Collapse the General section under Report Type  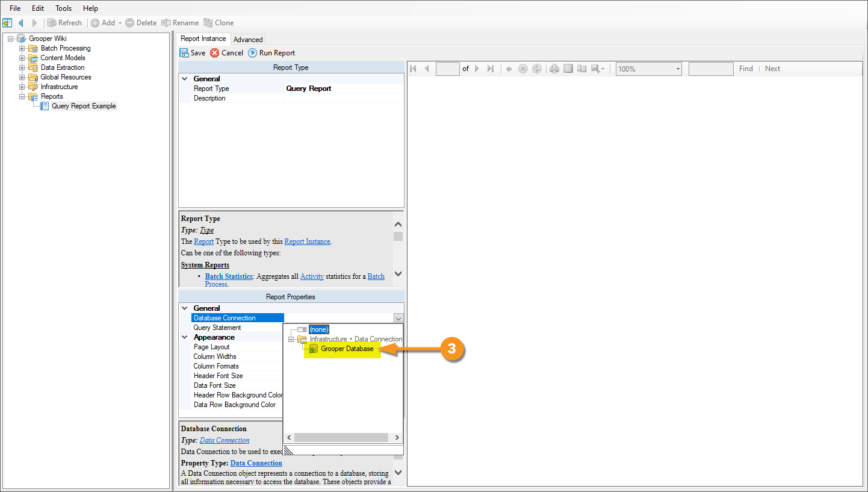(x=185, y=79)
